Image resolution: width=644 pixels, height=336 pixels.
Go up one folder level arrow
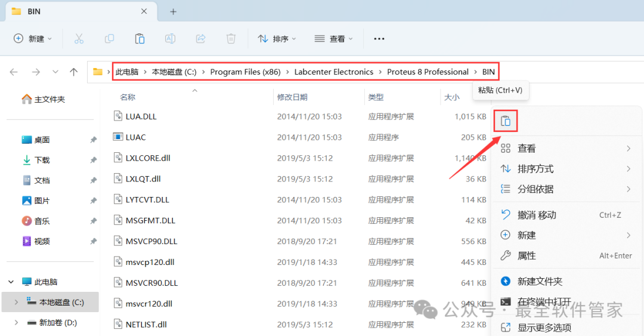coord(73,72)
